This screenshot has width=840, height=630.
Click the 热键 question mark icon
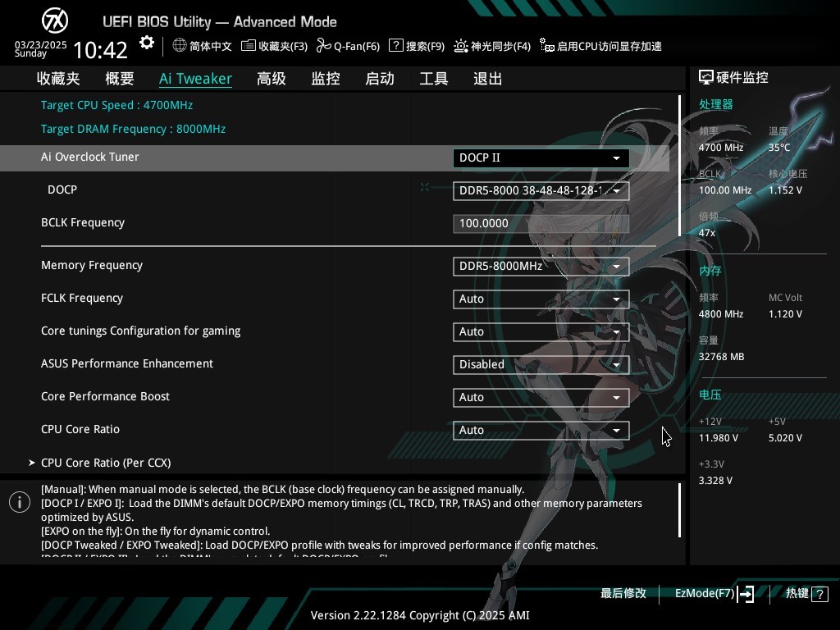(819, 594)
